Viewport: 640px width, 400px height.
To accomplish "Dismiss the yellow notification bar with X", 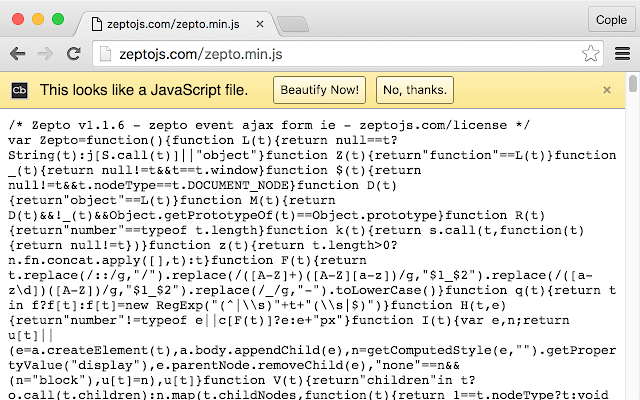I will [607, 90].
